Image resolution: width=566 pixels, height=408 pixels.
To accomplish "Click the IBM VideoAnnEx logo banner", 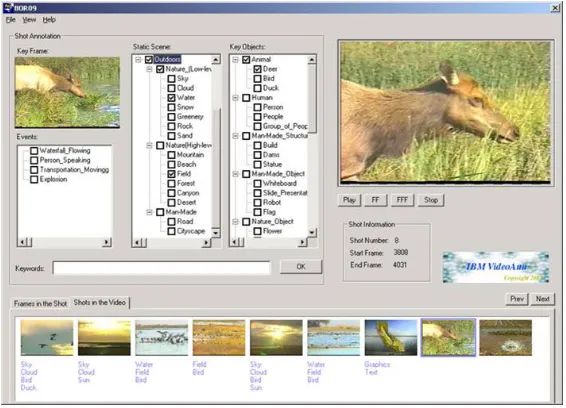I will click(496, 267).
